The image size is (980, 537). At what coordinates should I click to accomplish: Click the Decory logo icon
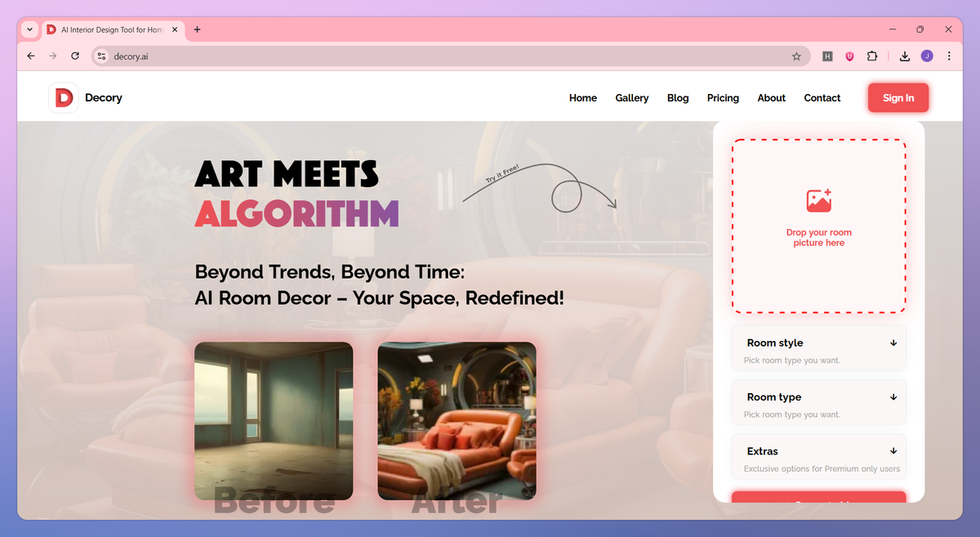[63, 98]
